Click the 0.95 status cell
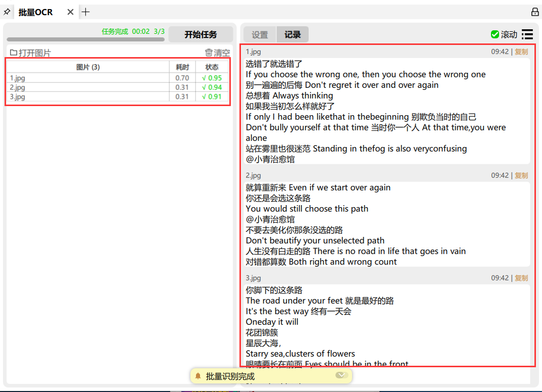This screenshot has width=542, height=392. [212, 78]
